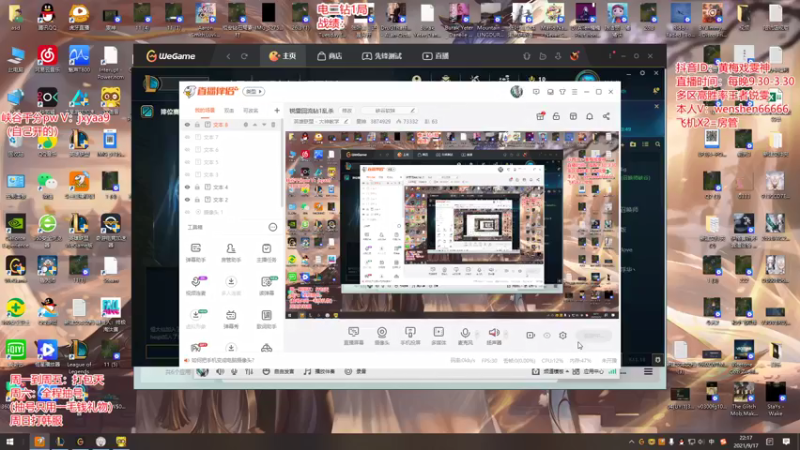Open 主播任务 tool in the toolbox
The image size is (800, 450).
(x=266, y=253)
